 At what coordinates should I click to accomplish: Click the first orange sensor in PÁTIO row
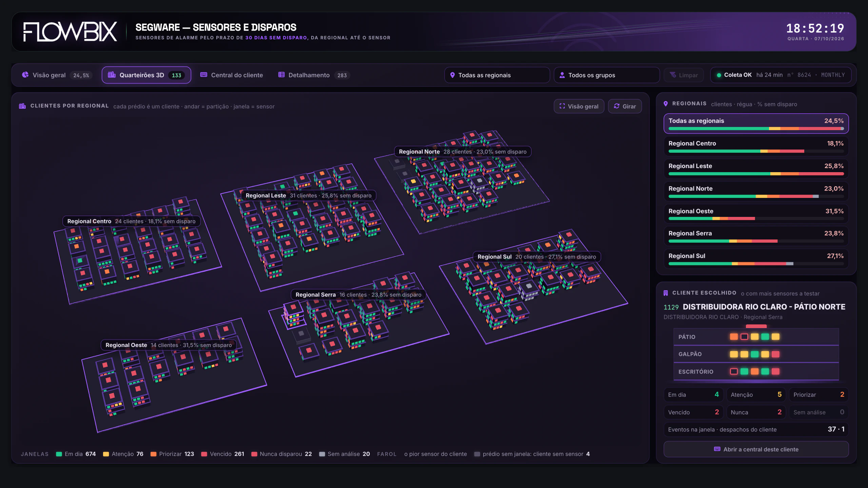point(734,337)
